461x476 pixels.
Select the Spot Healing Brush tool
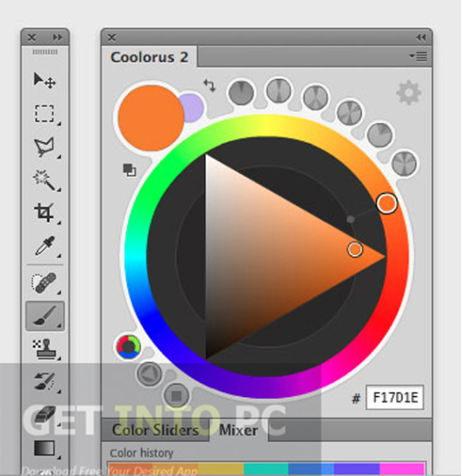point(45,282)
